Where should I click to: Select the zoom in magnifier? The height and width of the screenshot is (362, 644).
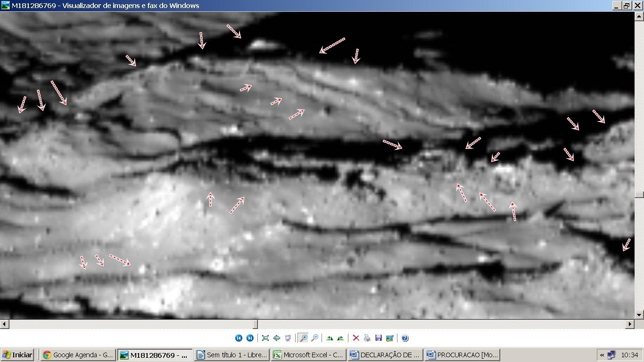click(303, 338)
